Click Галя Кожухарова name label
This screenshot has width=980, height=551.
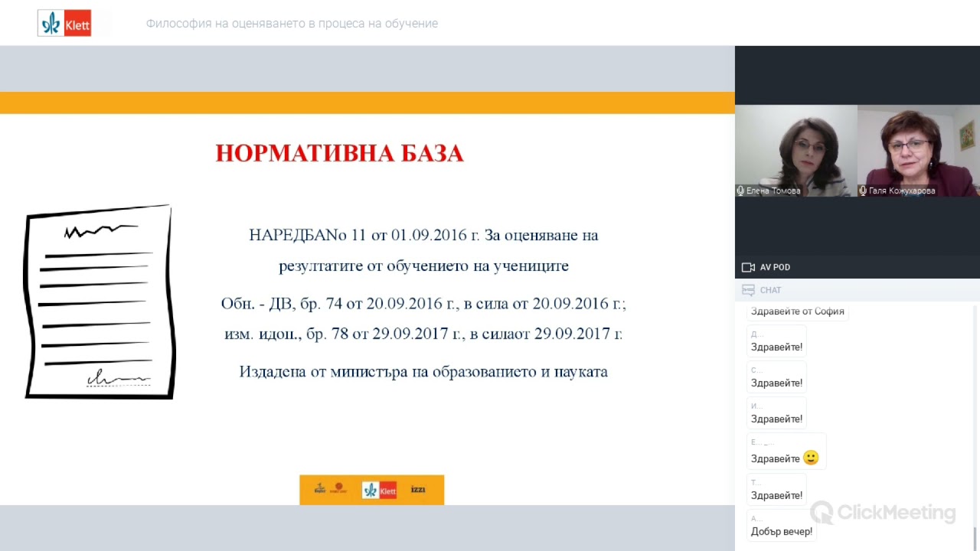(x=902, y=191)
